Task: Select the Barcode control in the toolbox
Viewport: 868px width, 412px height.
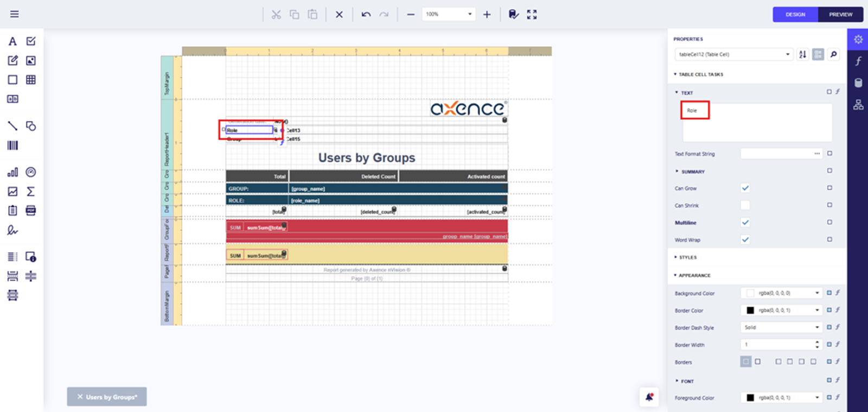Action: click(12, 145)
